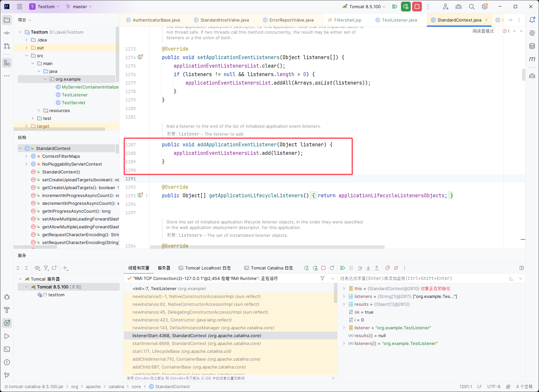Toggle the thread frames filter funnel

[x=322, y=278]
